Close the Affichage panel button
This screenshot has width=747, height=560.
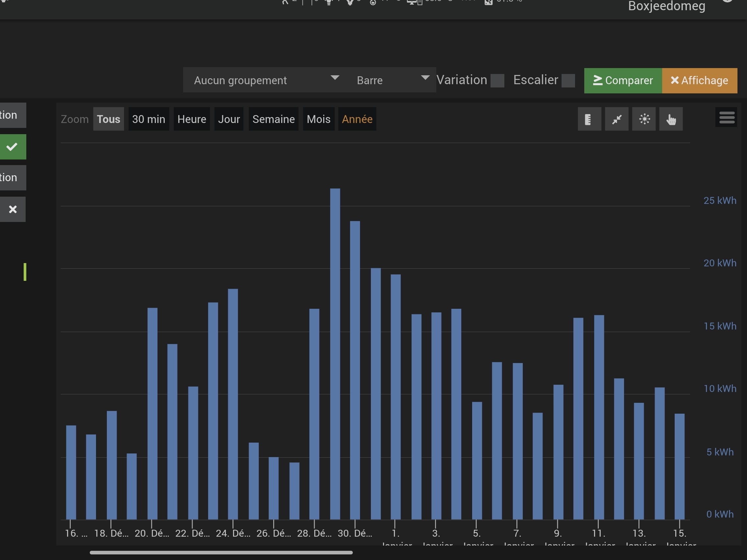click(699, 80)
